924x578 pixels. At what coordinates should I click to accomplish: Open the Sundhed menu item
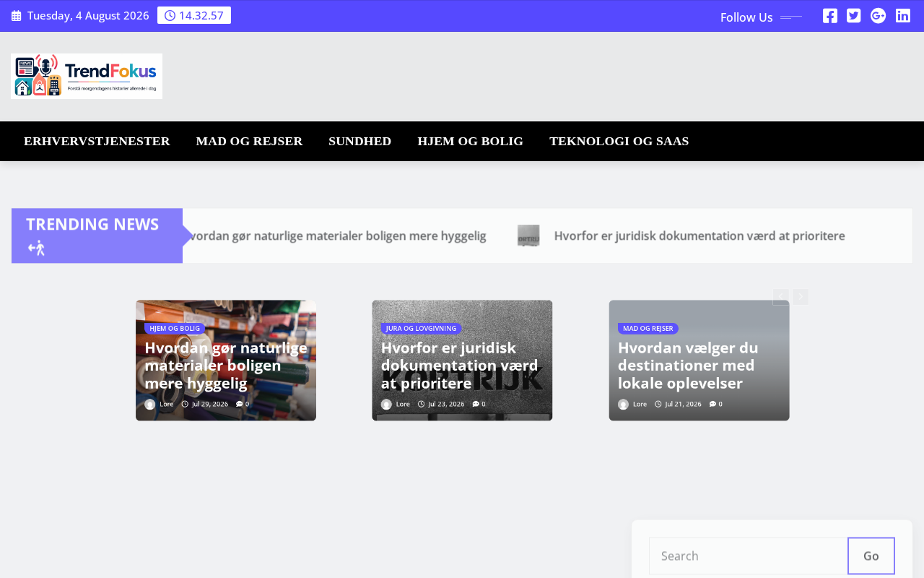[x=360, y=141]
